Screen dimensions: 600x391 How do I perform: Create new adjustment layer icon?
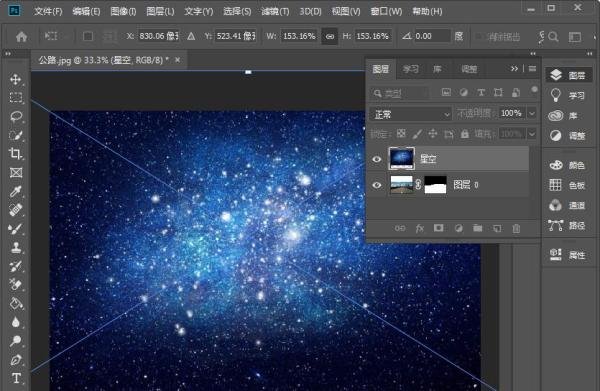[x=458, y=228]
